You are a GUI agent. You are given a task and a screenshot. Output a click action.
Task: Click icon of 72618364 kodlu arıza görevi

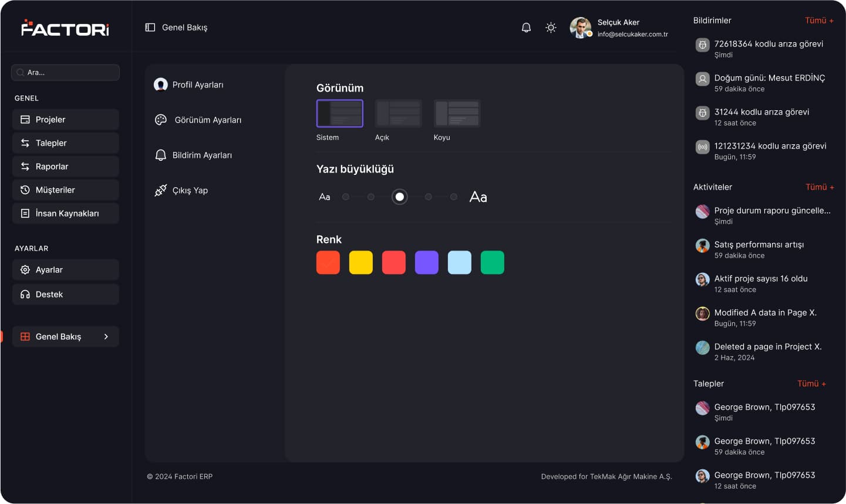click(703, 45)
